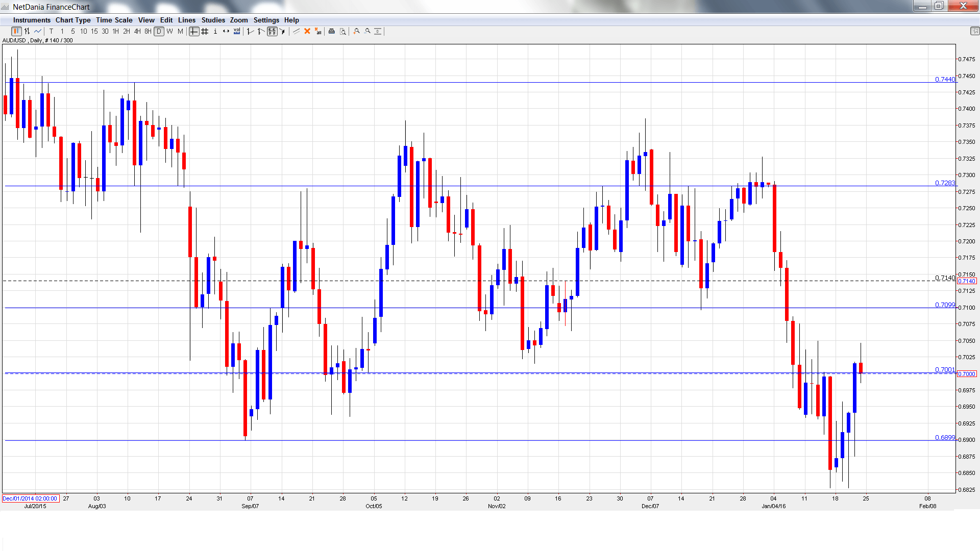Show the volume indicator icon
Screen dimensions: 980x551
pos(237,31)
